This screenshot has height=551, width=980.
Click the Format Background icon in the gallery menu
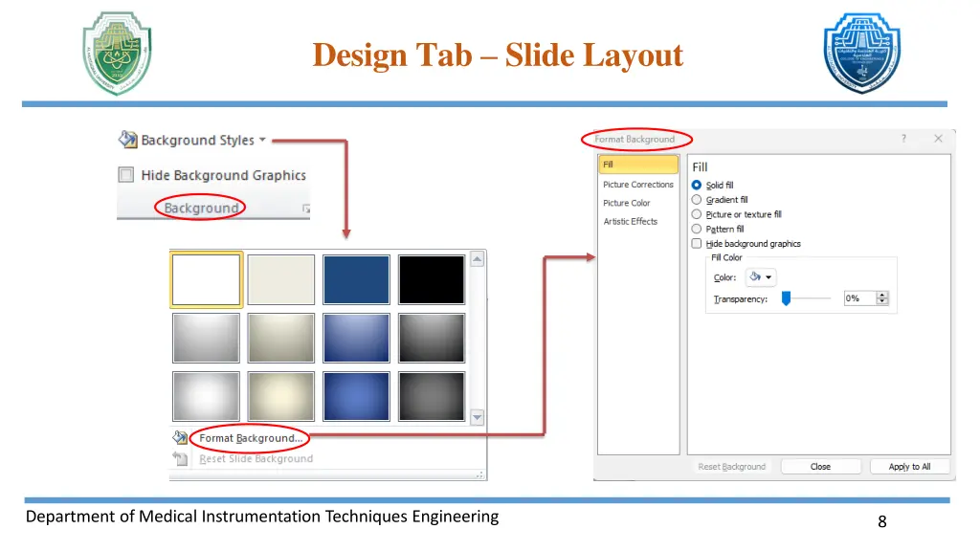[x=180, y=437]
